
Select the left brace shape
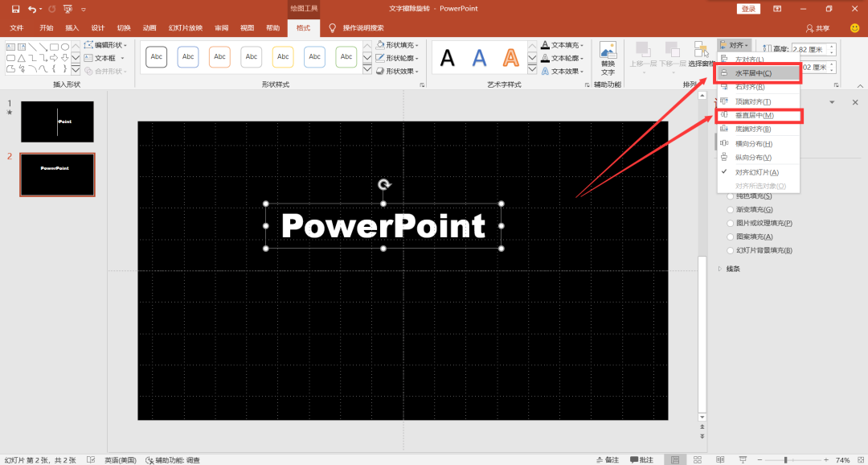55,68
